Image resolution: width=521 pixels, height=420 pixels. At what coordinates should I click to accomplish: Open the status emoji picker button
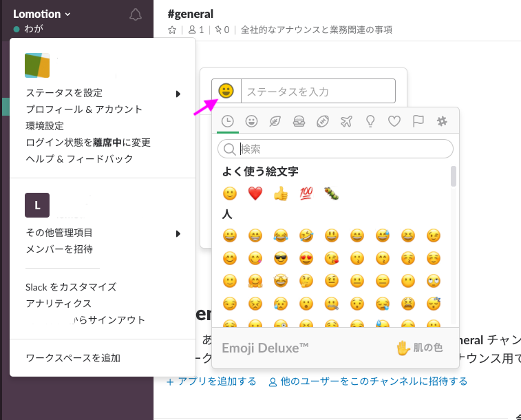226,91
